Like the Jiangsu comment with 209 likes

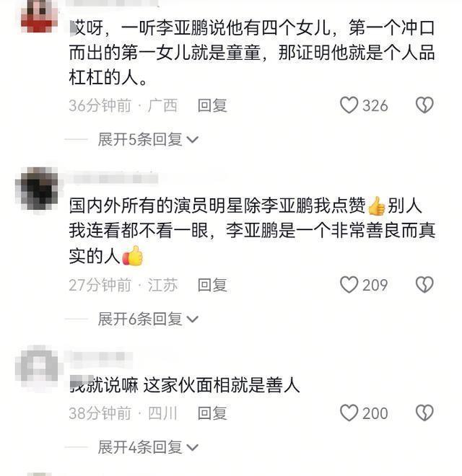349,284
